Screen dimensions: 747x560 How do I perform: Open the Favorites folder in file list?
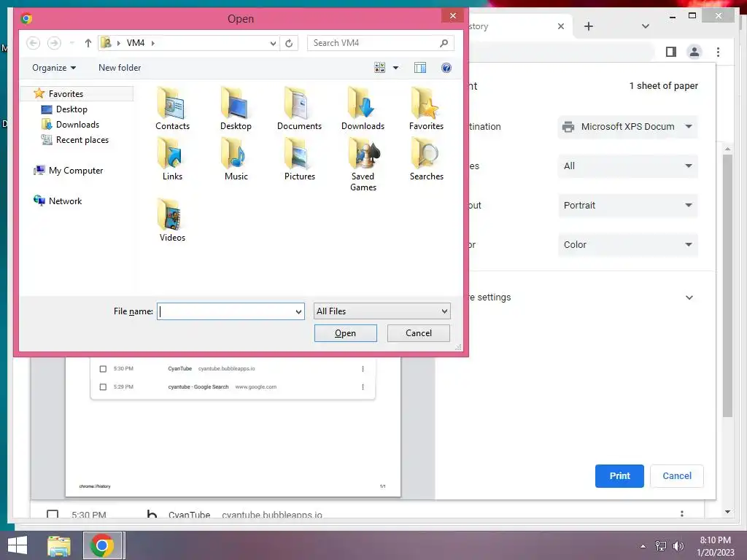426,109
